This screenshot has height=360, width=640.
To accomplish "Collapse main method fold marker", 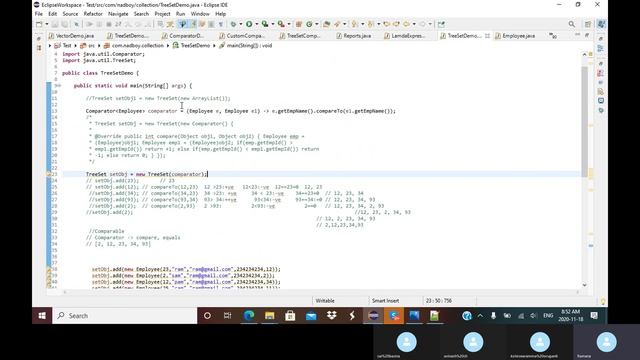I will pyautogui.click(x=60, y=86).
